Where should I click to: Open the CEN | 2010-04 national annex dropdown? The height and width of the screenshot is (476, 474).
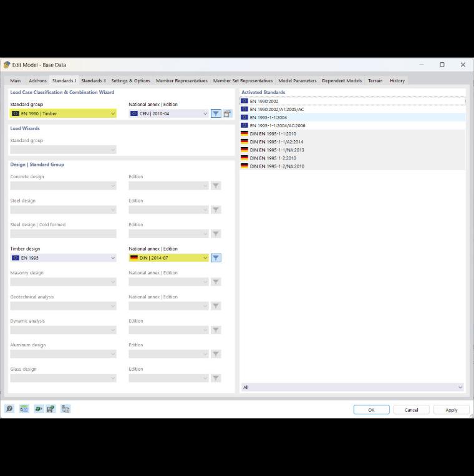[168, 113]
